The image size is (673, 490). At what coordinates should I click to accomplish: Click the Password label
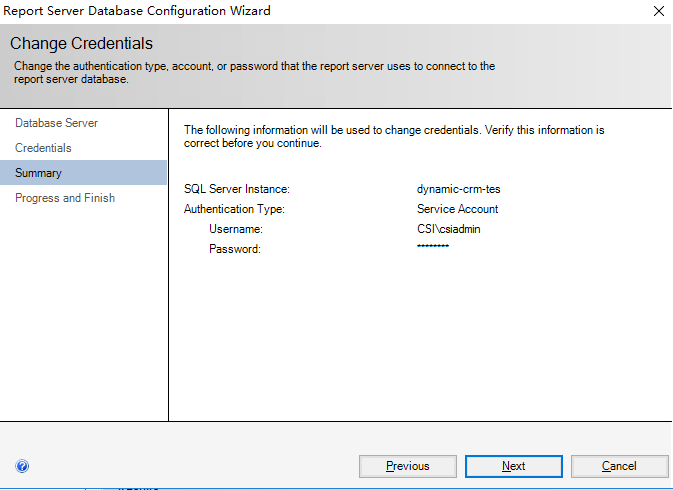tap(234, 249)
